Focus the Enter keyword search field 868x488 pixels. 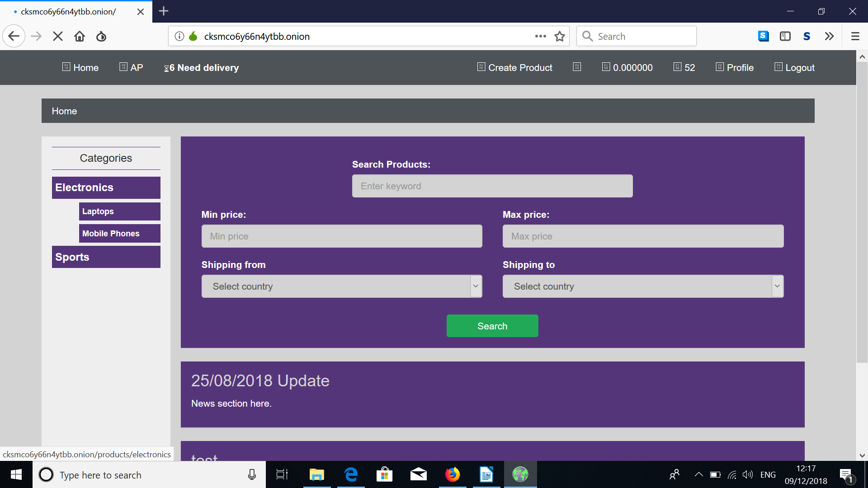[x=492, y=186]
